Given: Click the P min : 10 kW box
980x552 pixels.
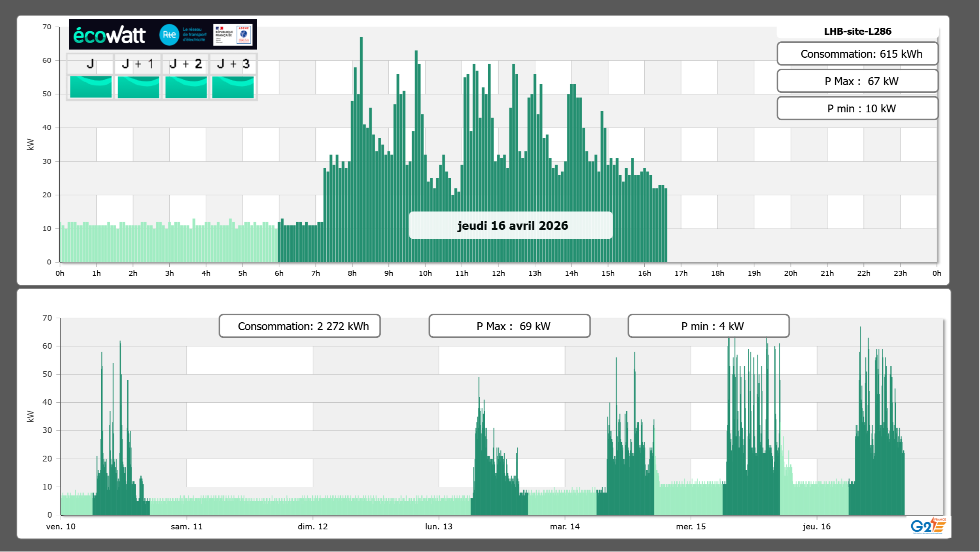Looking at the screenshot, I should (857, 108).
